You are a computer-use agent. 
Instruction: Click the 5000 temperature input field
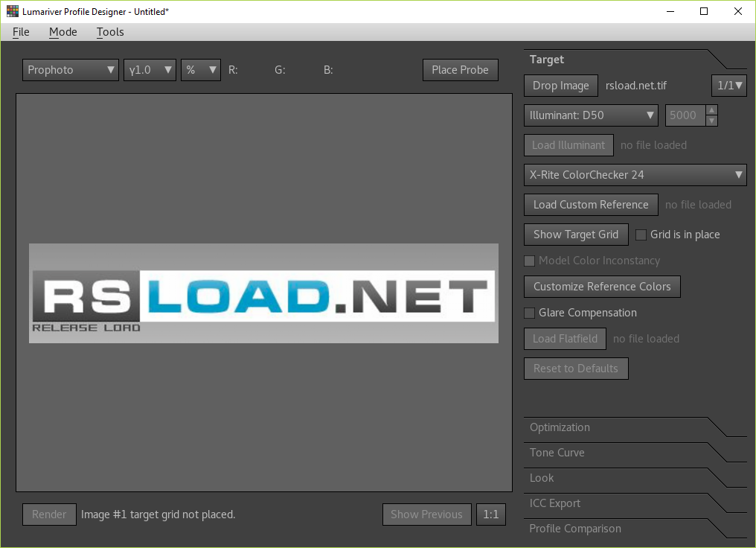[x=685, y=115]
